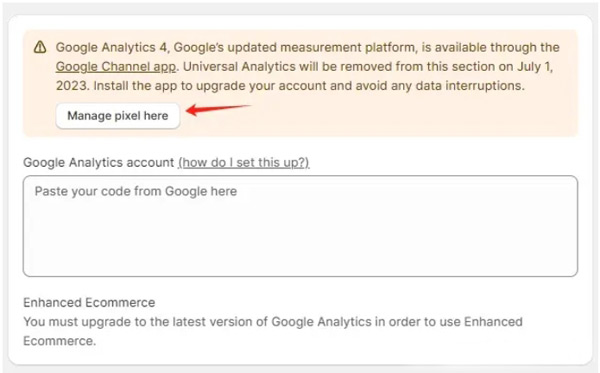
Task: Click the must upgrade Enhanced Ecommerce description
Action: [x=272, y=331]
